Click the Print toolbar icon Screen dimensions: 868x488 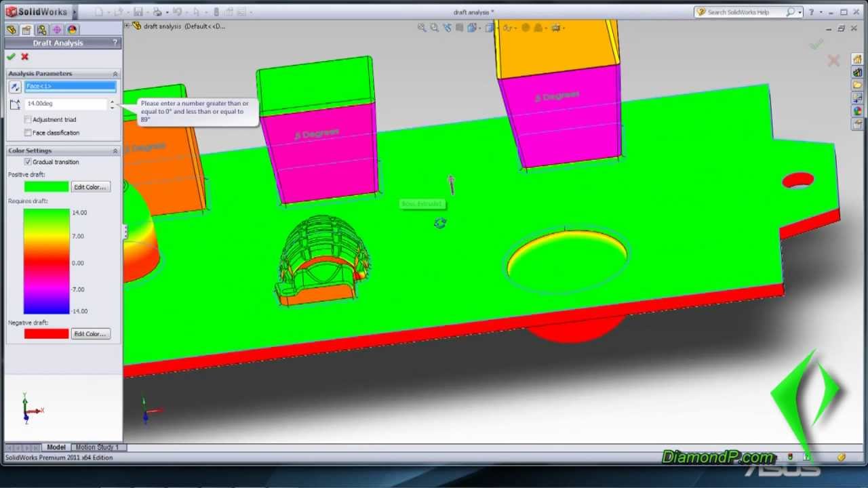click(x=157, y=12)
